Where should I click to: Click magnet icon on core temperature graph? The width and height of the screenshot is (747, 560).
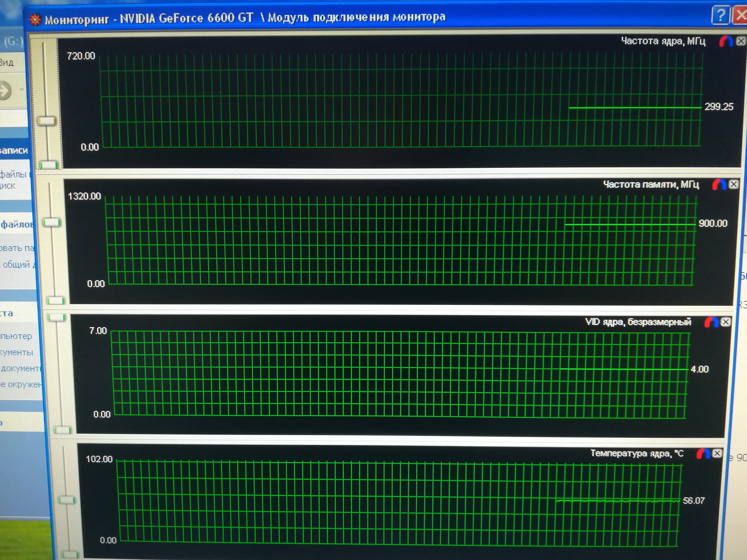(x=703, y=454)
